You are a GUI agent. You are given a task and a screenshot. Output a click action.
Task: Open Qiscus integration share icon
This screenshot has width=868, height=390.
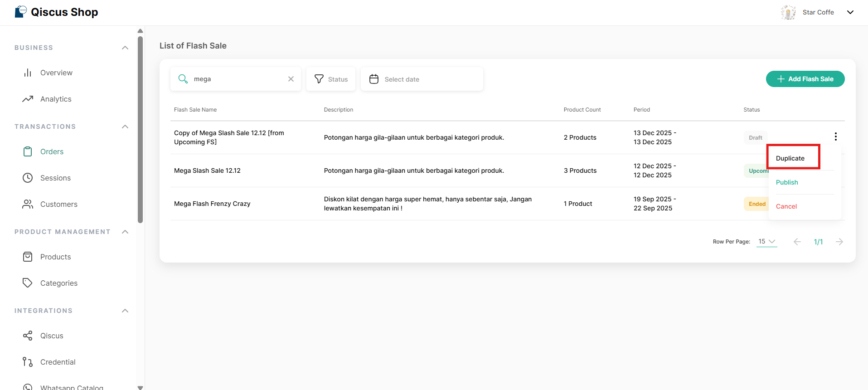pyautogui.click(x=28, y=336)
